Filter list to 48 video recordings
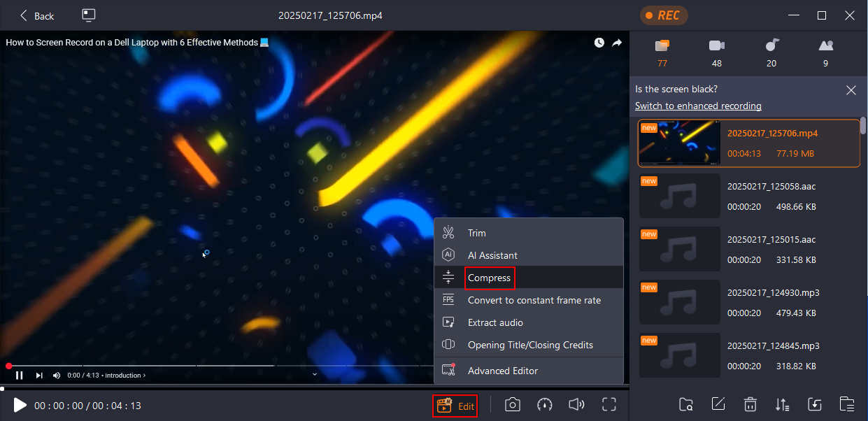The width and height of the screenshot is (868, 421). (716, 52)
